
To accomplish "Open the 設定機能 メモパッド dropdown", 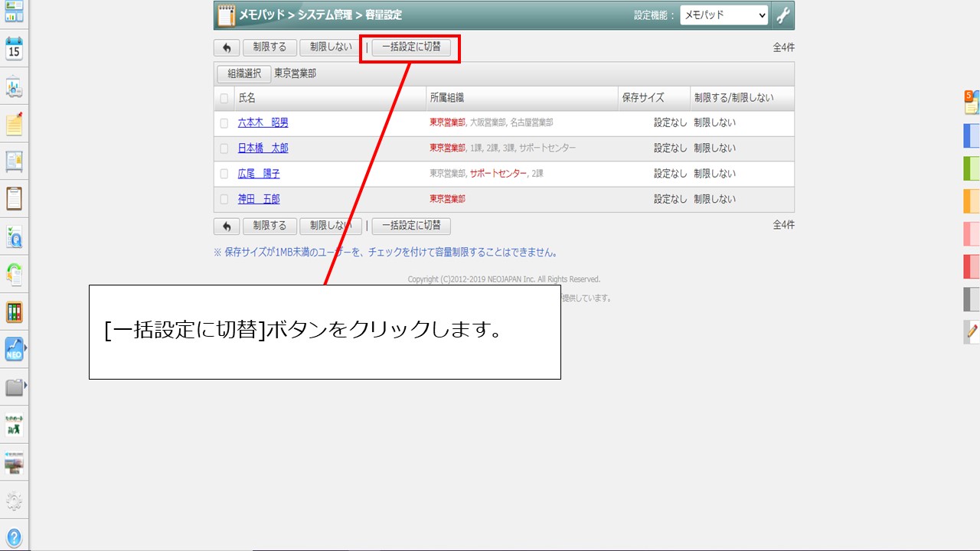I will tap(724, 15).
